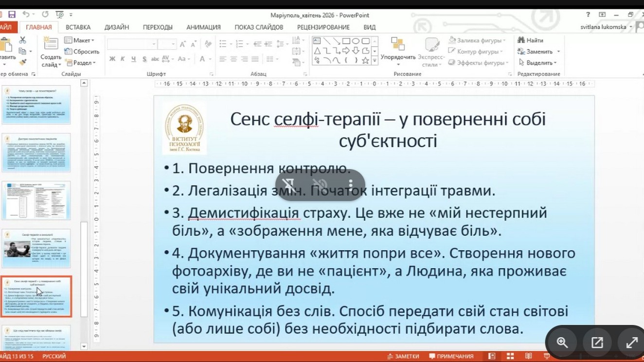Click the Save icon in quick access toolbar
Viewport: 644px width, 362px height.
[12, 15]
